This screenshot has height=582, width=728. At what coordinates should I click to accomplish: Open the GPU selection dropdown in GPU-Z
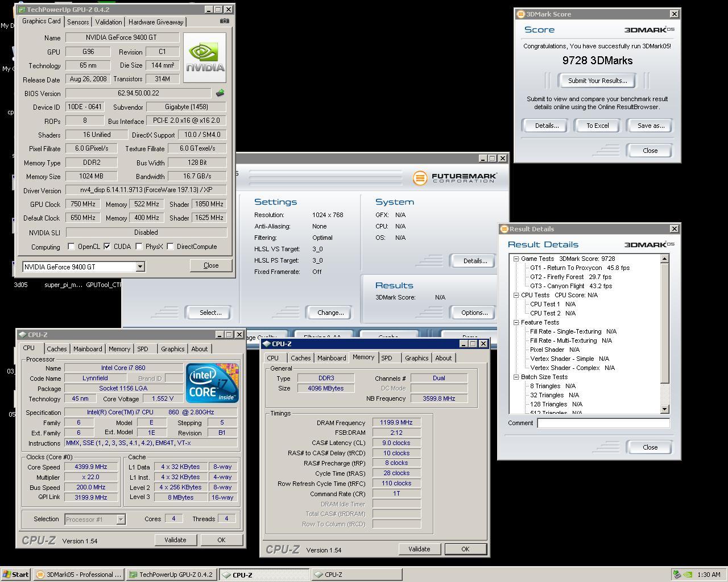coord(140,267)
